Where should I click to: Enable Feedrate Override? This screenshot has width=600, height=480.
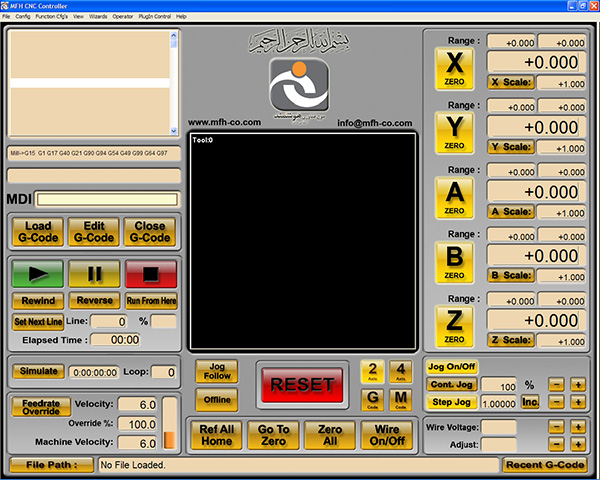(x=41, y=407)
